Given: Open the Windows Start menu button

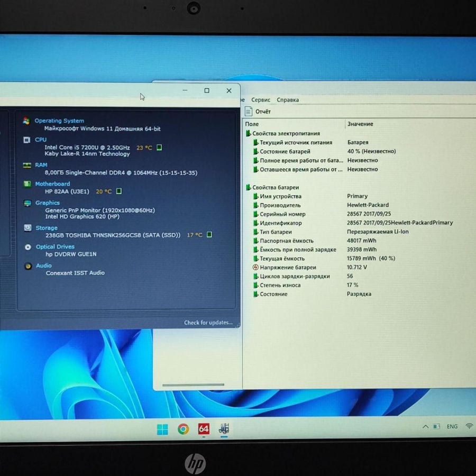Looking at the screenshot, I should [162, 429].
